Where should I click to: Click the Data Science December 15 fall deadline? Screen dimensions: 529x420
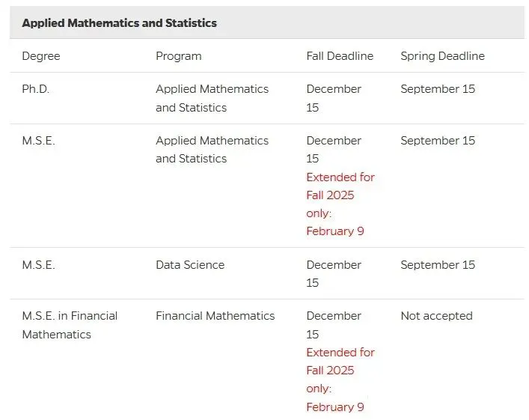pos(334,274)
